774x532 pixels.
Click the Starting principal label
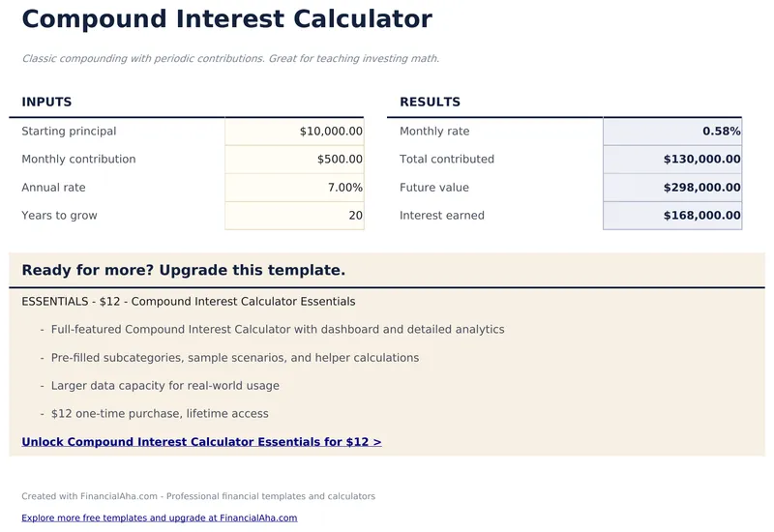click(x=69, y=132)
